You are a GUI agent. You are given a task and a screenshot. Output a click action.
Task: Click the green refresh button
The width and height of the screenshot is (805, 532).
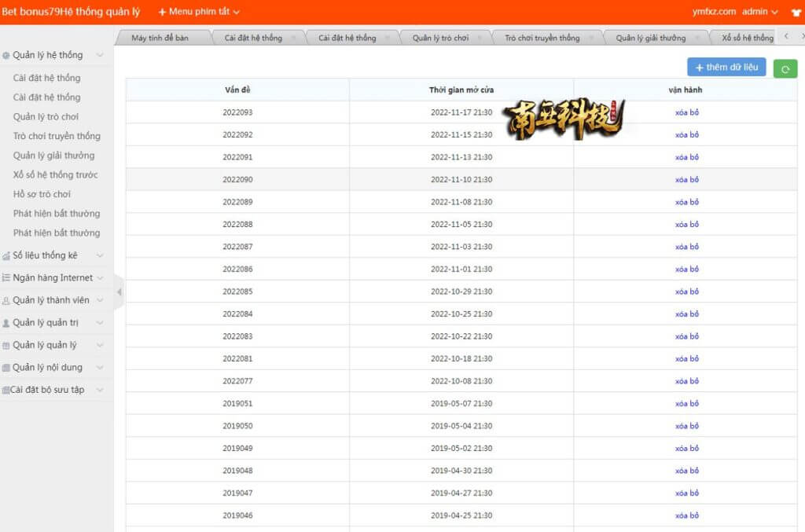point(785,68)
